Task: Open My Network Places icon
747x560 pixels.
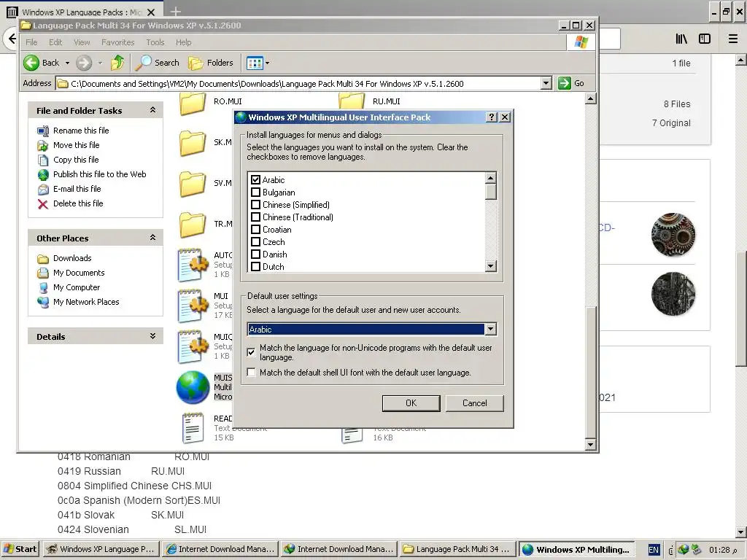Action: [x=43, y=303]
